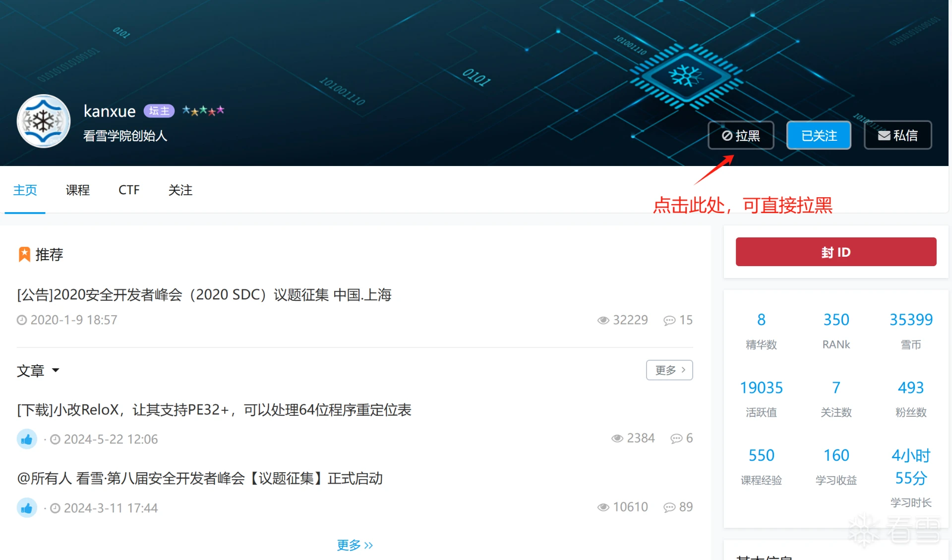Image resolution: width=952 pixels, height=560 pixels.
Task: Click kanxue's snowflake avatar image
Action: pyautogui.click(x=44, y=121)
